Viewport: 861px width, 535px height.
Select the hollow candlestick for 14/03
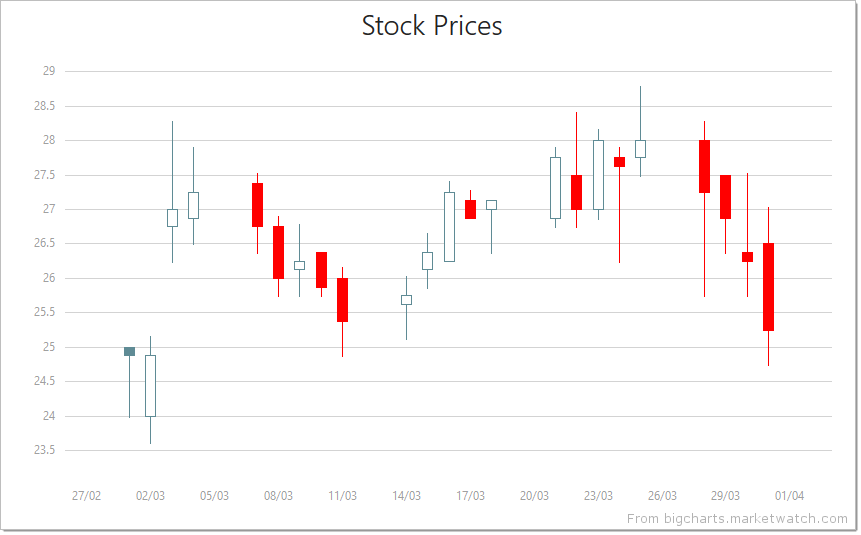pyautogui.click(x=406, y=299)
